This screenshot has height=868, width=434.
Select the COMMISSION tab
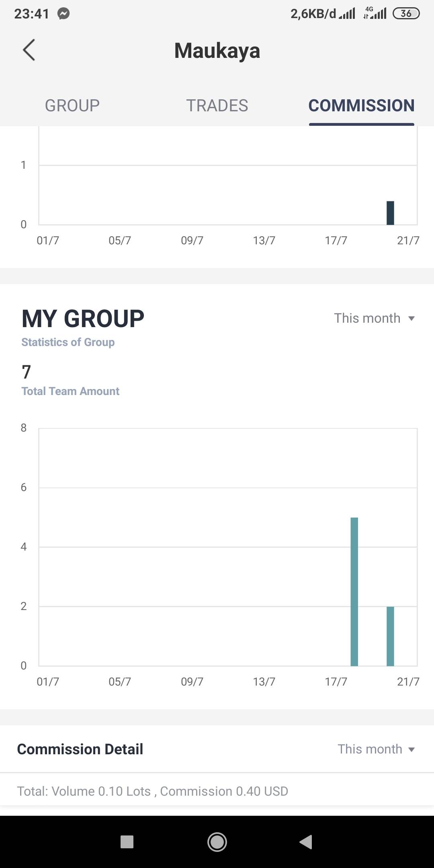coord(361,106)
